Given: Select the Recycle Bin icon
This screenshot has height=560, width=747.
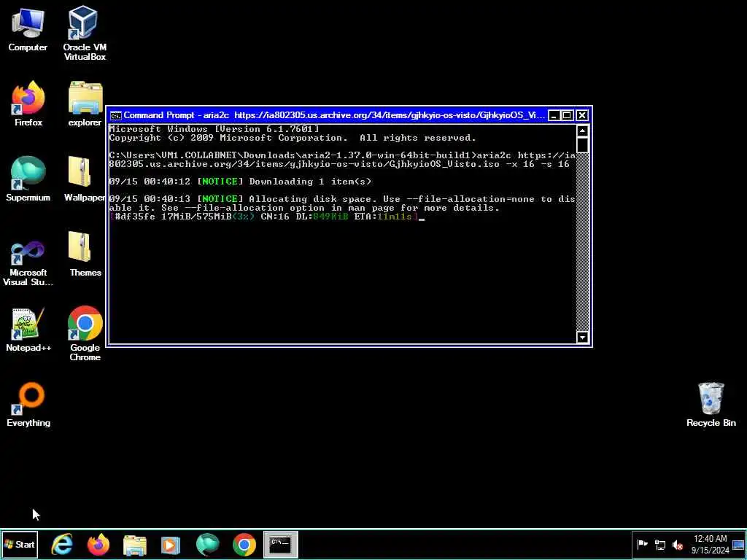Looking at the screenshot, I should [x=711, y=404].
